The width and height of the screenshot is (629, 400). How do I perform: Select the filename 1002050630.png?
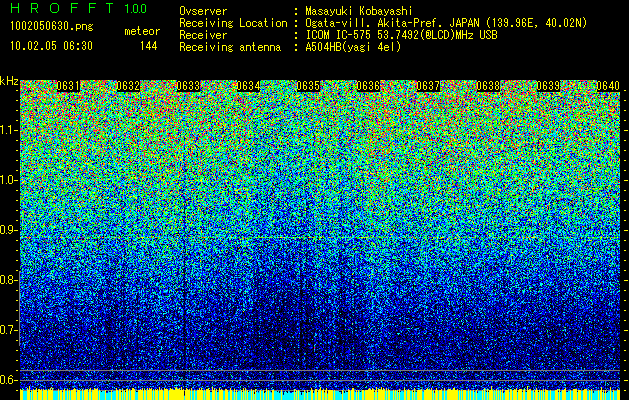pyautogui.click(x=52, y=27)
